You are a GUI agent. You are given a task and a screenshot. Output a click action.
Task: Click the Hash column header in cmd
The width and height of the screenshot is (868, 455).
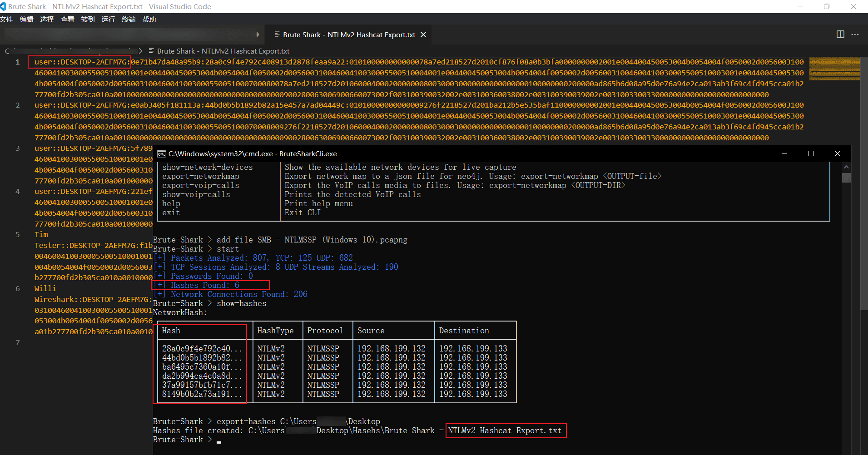171,331
